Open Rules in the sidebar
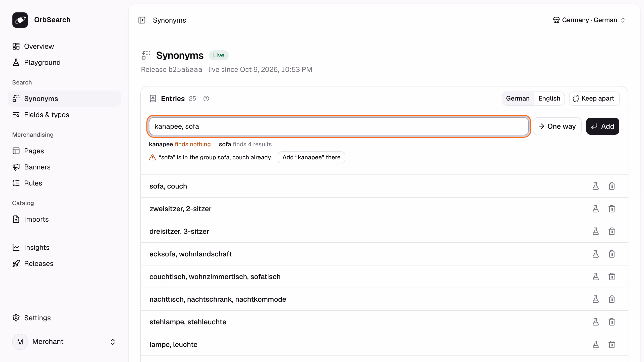Screen dimensions: 644x362 point(64,183)
